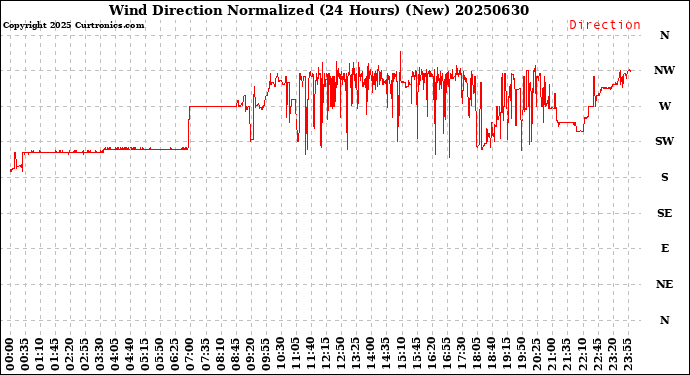Select the 'S' y-axis label
This screenshot has height=375, width=690.
[x=664, y=177]
